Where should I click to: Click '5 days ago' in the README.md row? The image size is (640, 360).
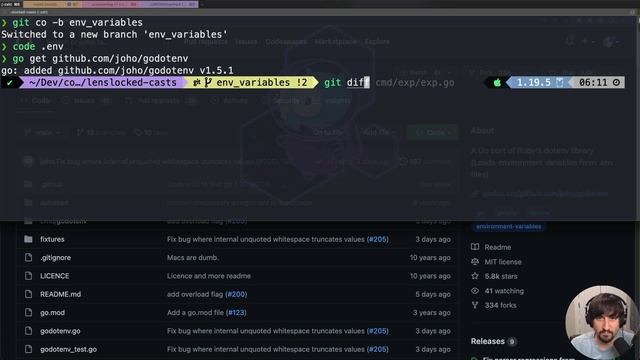[x=433, y=294]
